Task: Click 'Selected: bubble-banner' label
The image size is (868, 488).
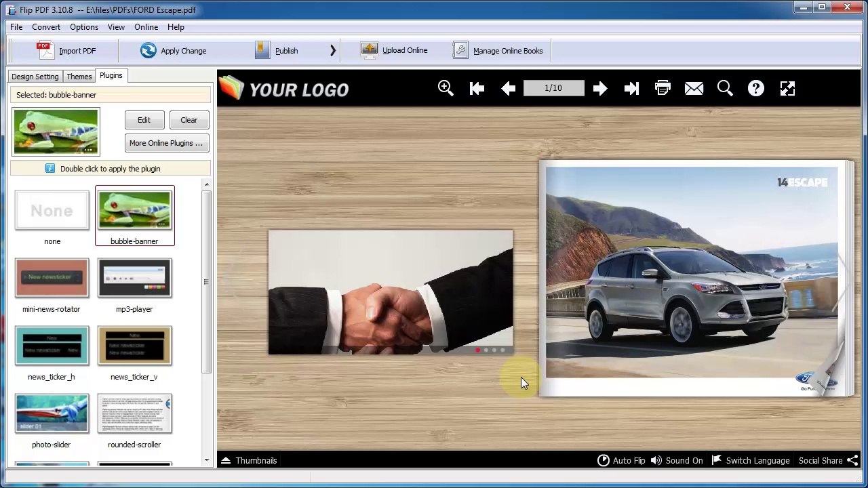Action: click(x=56, y=95)
